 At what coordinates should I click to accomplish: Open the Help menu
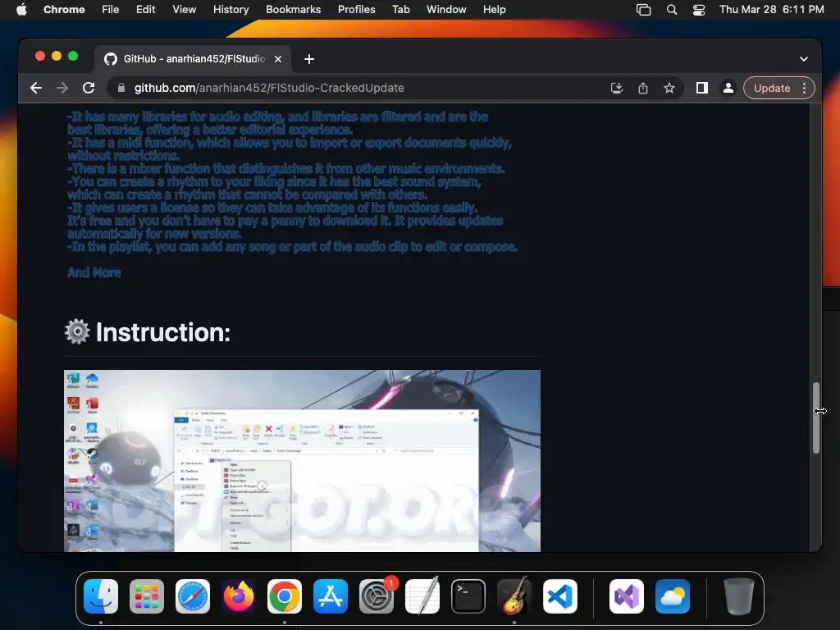494,10
